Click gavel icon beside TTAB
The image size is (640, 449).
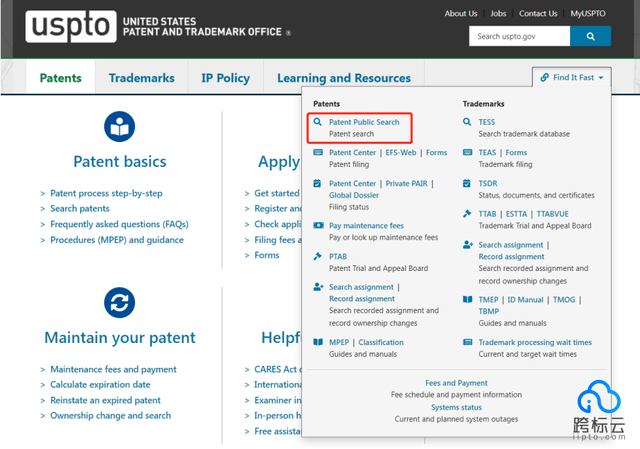click(467, 213)
